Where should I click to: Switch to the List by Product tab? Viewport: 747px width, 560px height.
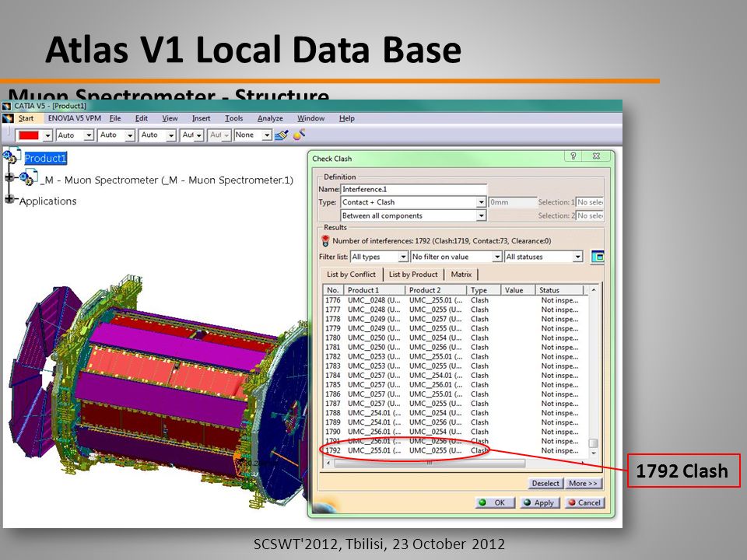413,275
